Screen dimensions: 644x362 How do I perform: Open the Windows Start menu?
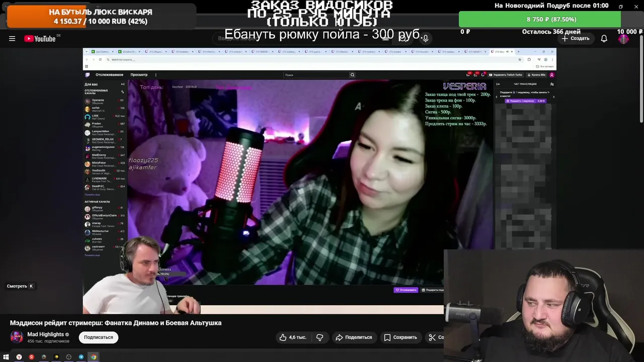(x=6, y=357)
